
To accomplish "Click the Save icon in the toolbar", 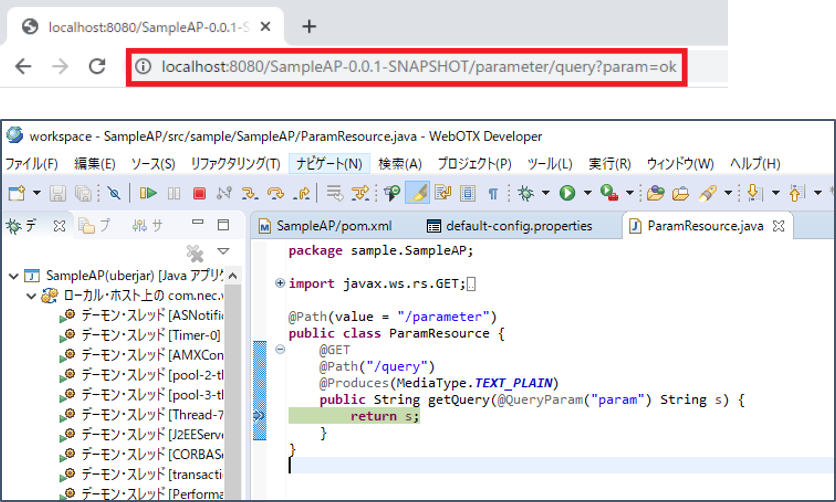I will (57, 193).
